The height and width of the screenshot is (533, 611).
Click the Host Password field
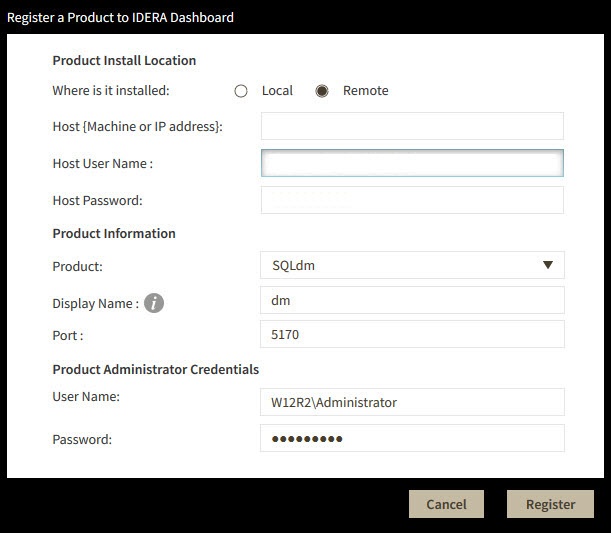click(x=412, y=200)
